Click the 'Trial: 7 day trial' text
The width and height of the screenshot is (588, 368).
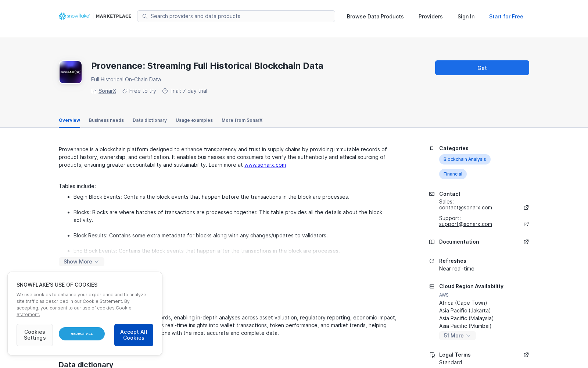188,91
